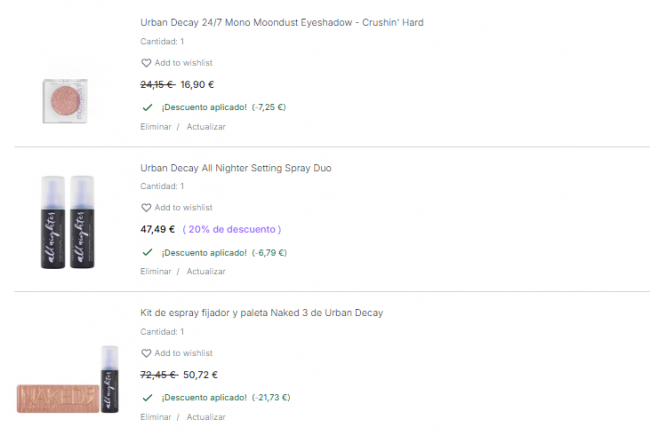Open Kit de espray fijador y paleta Naked 3 title
Image resolution: width=650 pixels, height=435 pixels.
(261, 313)
